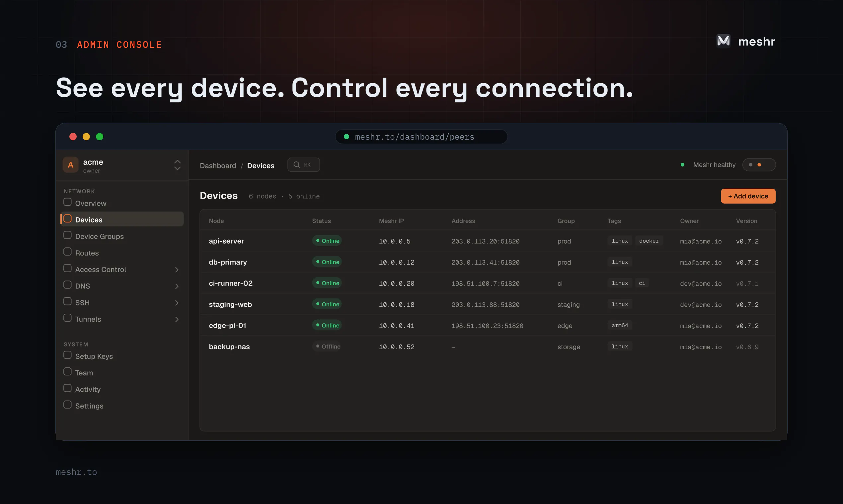Image resolution: width=843 pixels, height=504 pixels.
Task: Click the meshr logo icon
Action: (723, 41)
